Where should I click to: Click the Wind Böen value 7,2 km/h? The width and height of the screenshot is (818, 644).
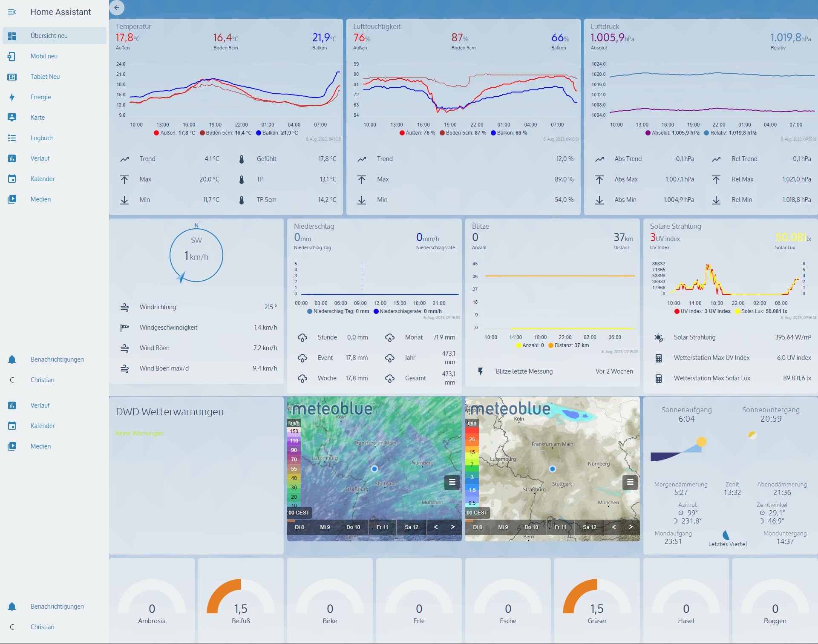tap(265, 348)
